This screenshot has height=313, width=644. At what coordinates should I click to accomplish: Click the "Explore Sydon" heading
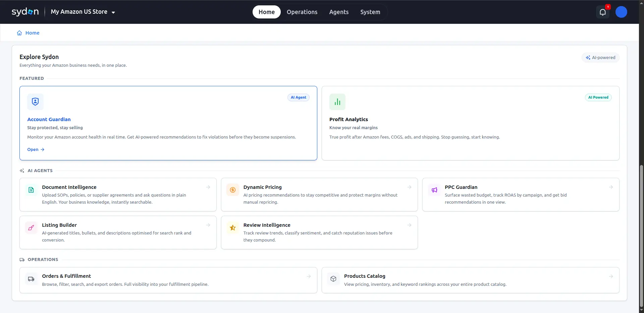click(39, 57)
